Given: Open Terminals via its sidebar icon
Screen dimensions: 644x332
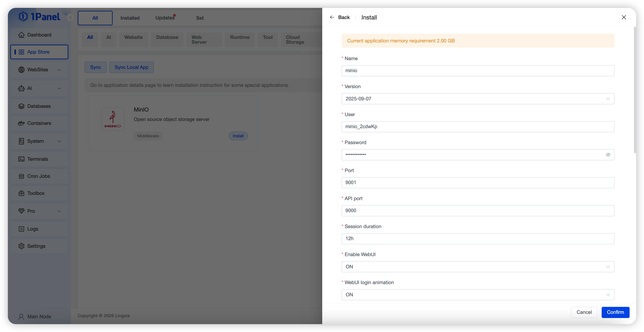Looking at the screenshot, I should (x=21, y=159).
